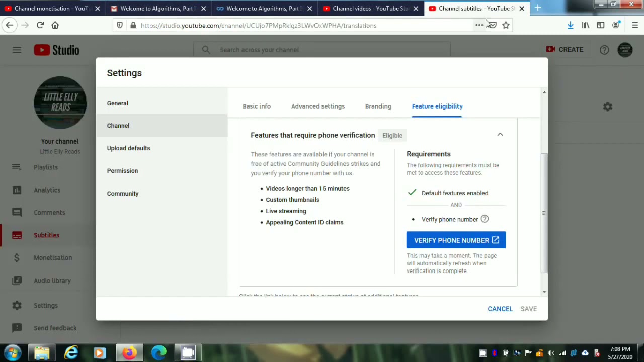The image size is (644, 362).
Task: Click the volume icon in the system tray
Action: [551, 353]
